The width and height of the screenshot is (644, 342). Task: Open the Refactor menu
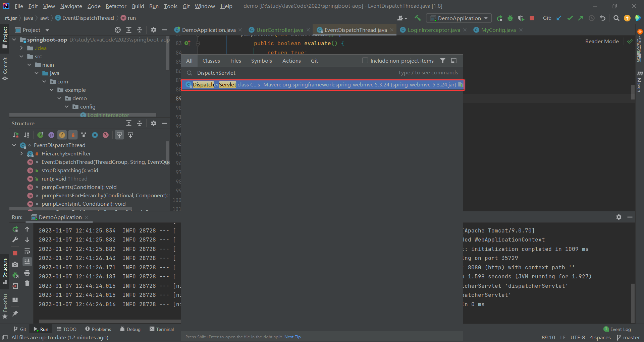116,6
